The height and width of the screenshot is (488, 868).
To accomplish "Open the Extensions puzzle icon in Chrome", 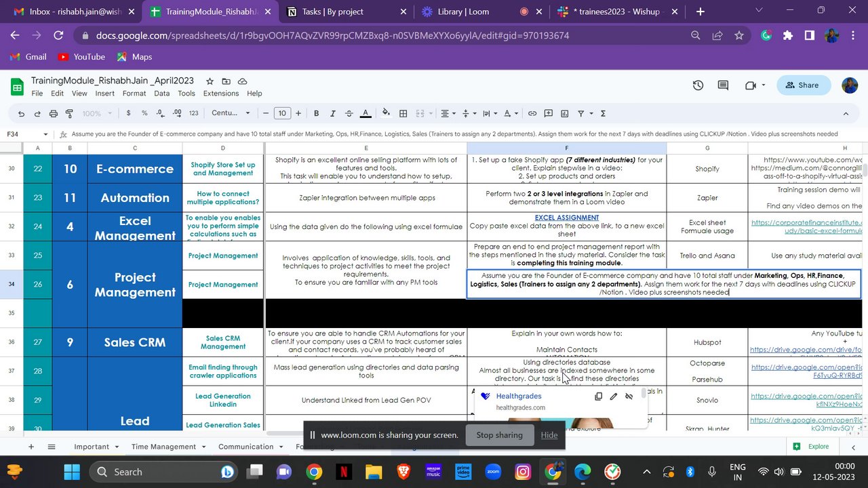I will pyautogui.click(x=788, y=35).
